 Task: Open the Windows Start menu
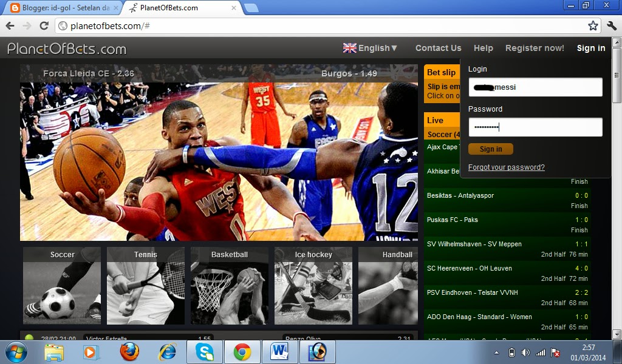(x=16, y=352)
